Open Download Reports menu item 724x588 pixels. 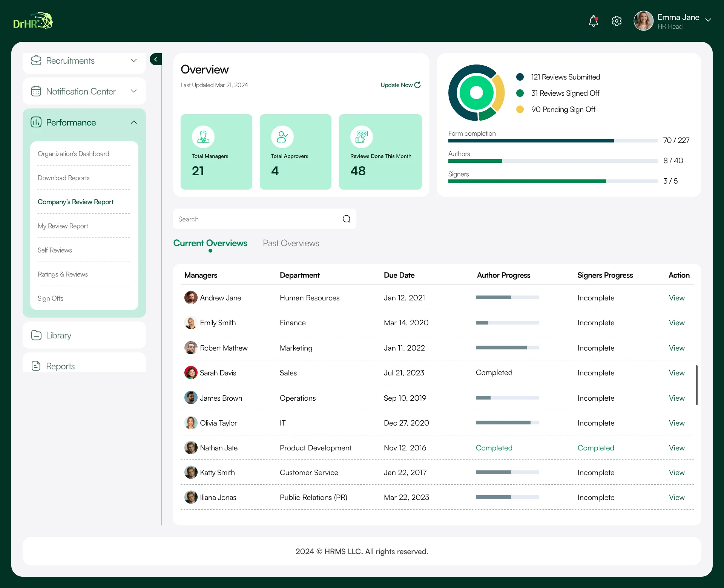point(64,178)
